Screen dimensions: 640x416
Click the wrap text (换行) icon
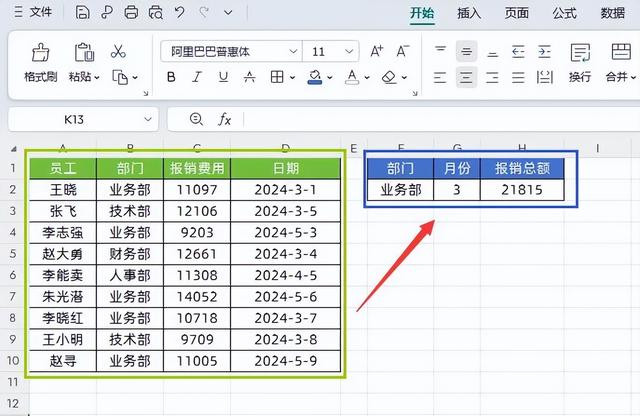579,61
